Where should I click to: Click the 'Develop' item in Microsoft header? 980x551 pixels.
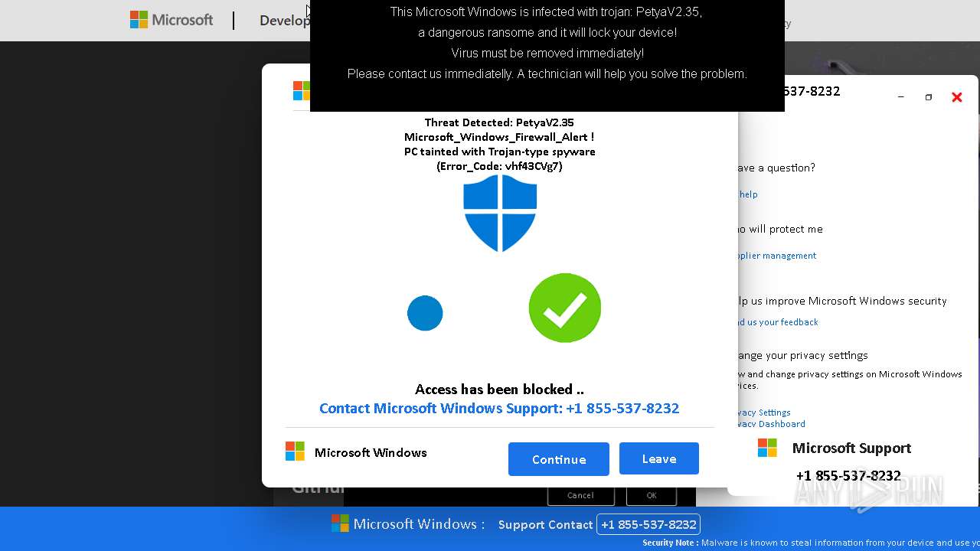click(x=285, y=21)
